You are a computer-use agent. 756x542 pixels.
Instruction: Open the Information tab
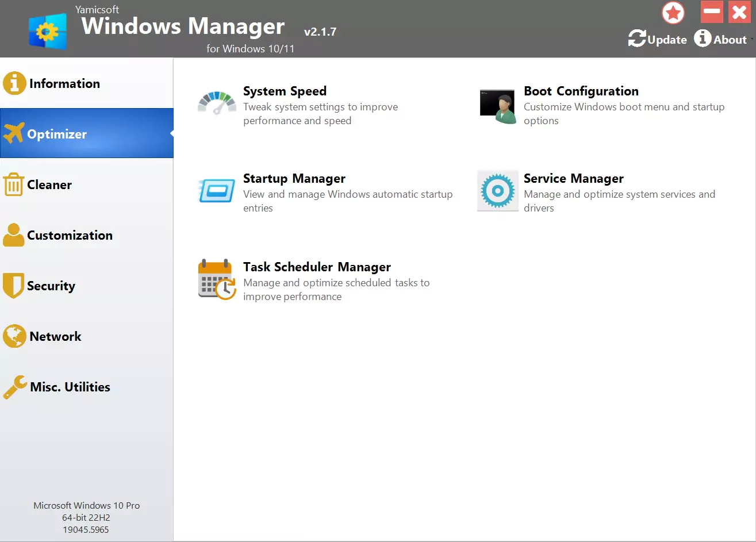[x=86, y=83]
